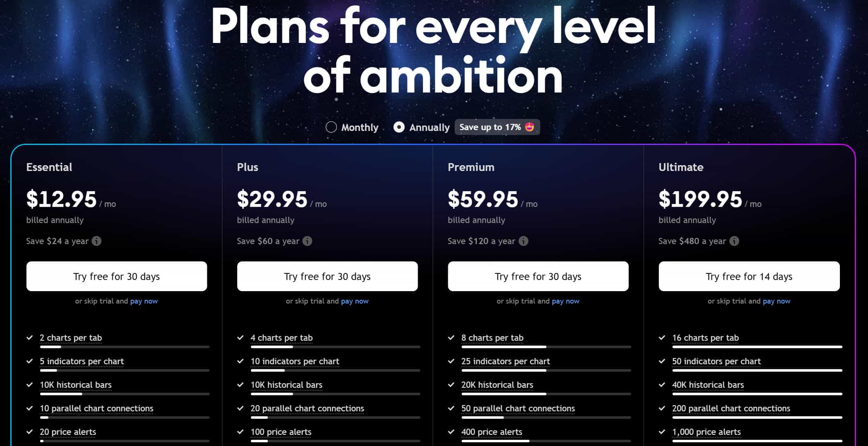The height and width of the screenshot is (446, 868).
Task: Open the info tooltip for Save $120 a year
Action: [523, 241]
